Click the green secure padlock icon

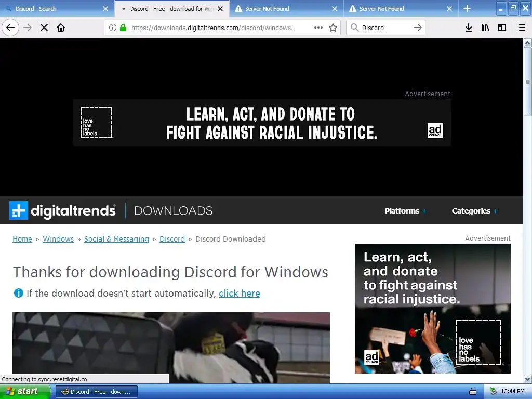(123, 28)
